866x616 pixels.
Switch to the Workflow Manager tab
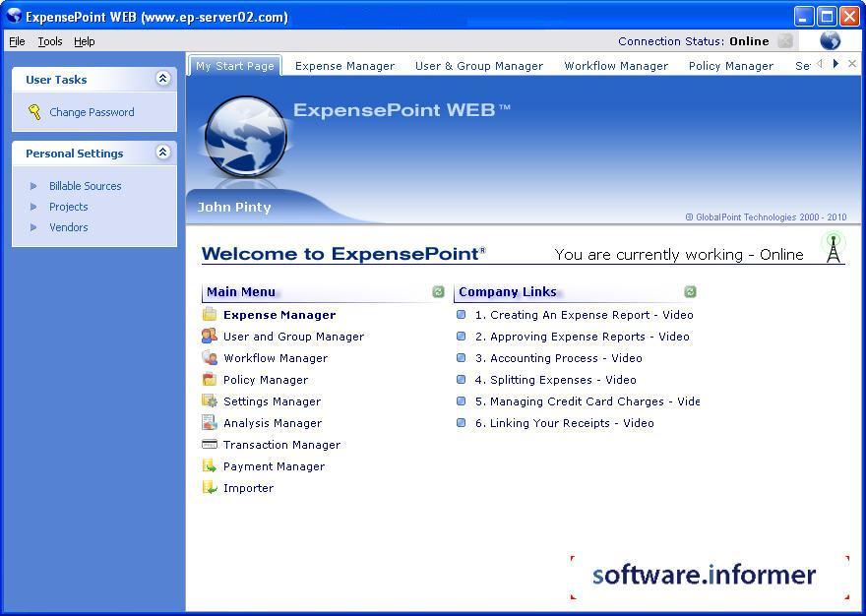pos(616,66)
